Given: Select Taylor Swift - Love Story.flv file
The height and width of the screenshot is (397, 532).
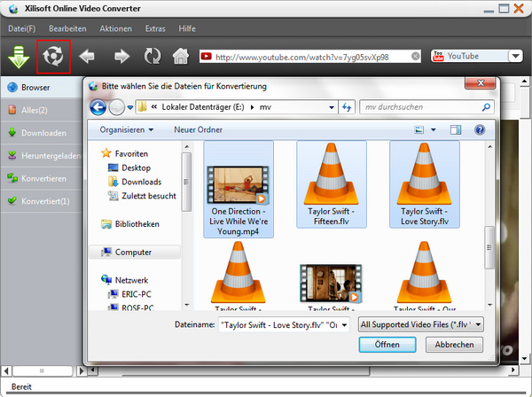Looking at the screenshot, I should coord(425,184).
